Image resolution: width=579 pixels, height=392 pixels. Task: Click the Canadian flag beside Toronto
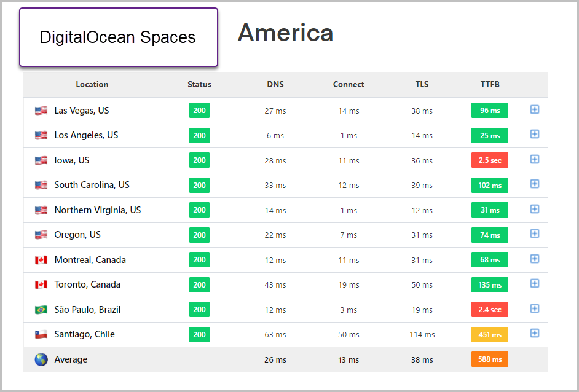(41, 285)
